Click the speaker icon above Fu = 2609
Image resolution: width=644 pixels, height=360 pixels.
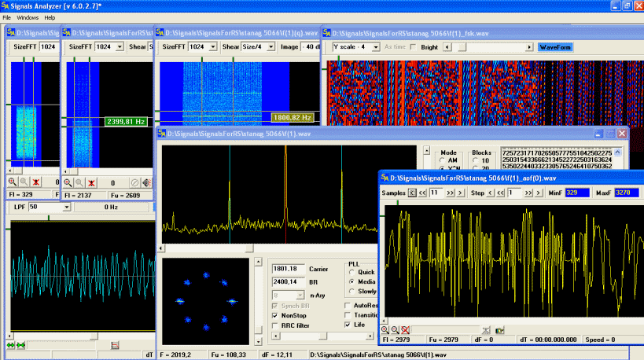click(146, 182)
